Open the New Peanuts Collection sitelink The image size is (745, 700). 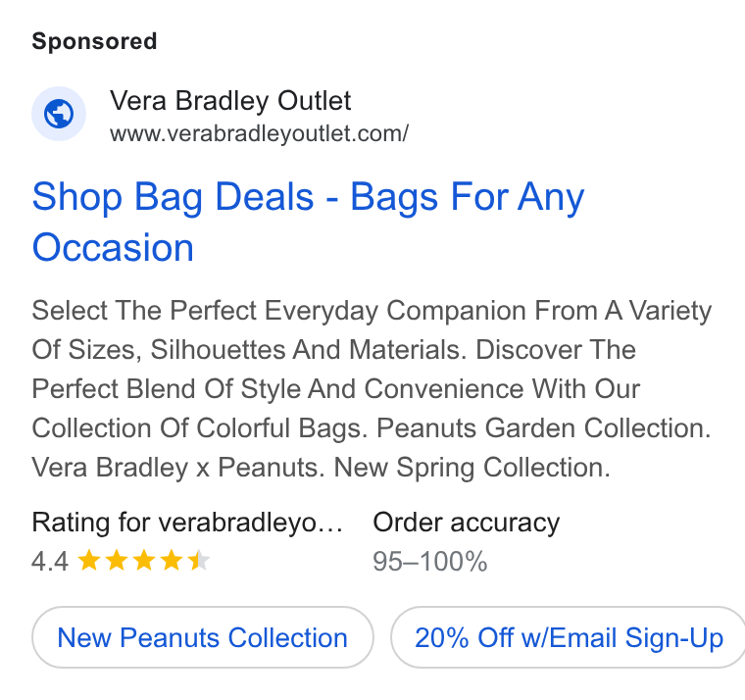coord(203,637)
